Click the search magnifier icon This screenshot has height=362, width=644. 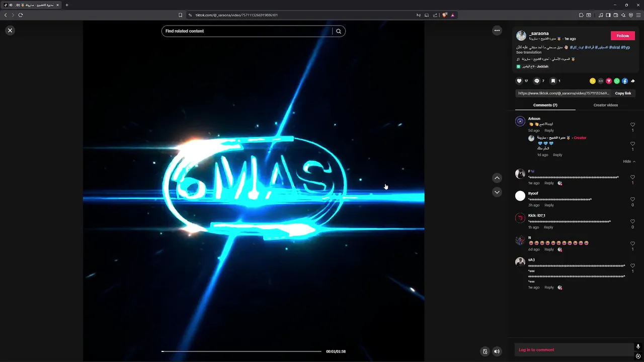click(339, 31)
